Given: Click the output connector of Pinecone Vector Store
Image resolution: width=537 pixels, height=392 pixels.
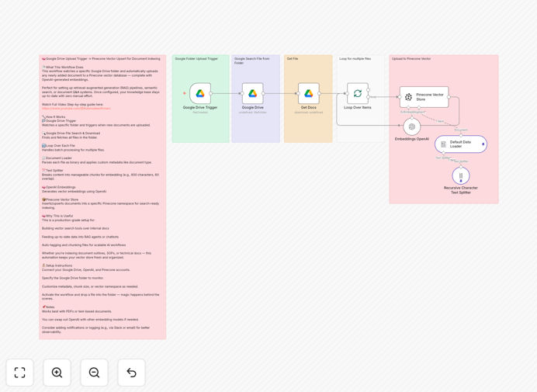Looking at the screenshot, I should click(449, 97).
